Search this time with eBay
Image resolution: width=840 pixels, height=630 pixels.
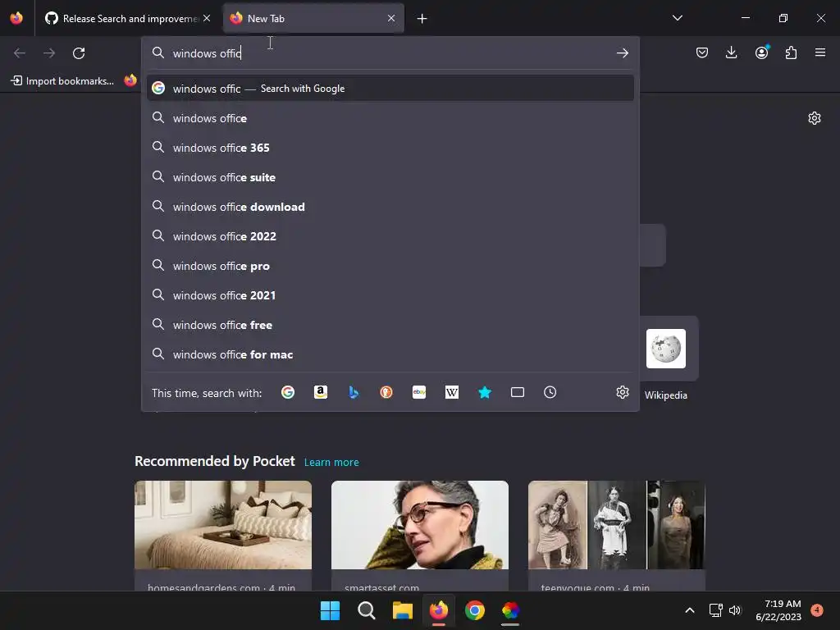pyautogui.click(x=419, y=393)
